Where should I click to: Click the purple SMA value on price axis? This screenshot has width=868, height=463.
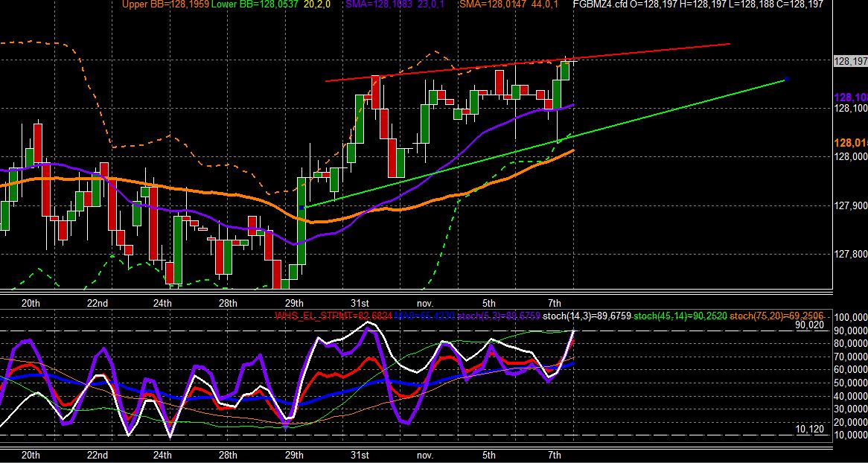click(x=851, y=97)
